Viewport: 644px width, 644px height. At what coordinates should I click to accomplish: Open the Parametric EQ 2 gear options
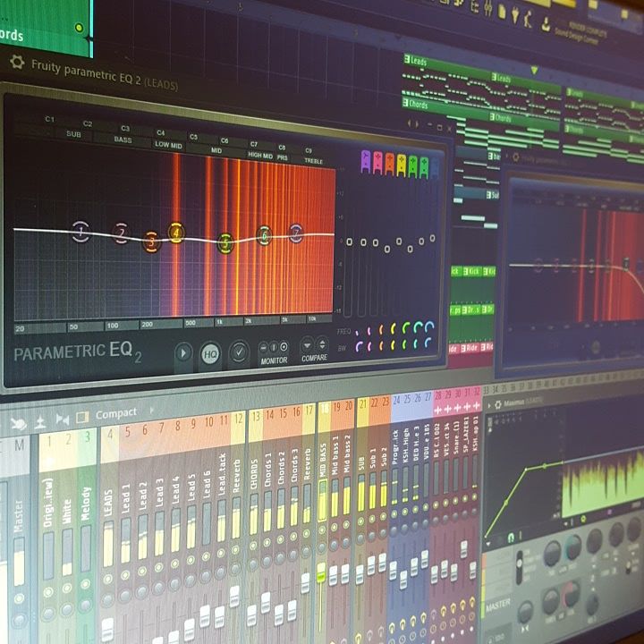tap(17, 62)
